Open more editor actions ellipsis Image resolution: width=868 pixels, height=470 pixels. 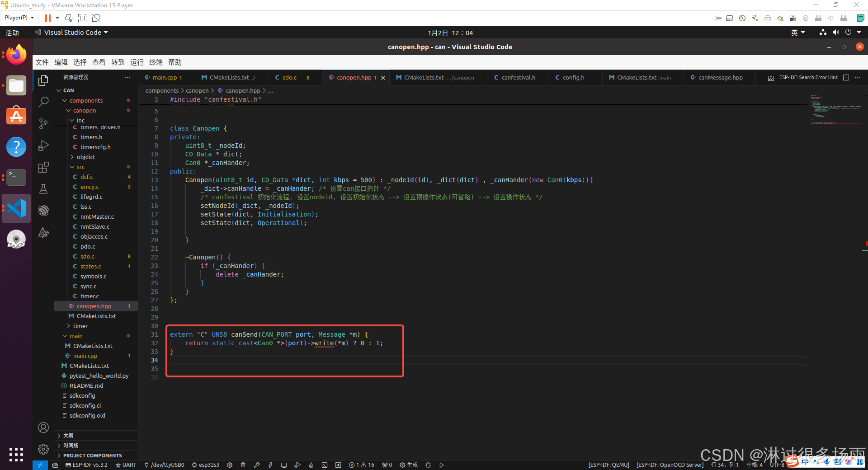[x=858, y=78]
